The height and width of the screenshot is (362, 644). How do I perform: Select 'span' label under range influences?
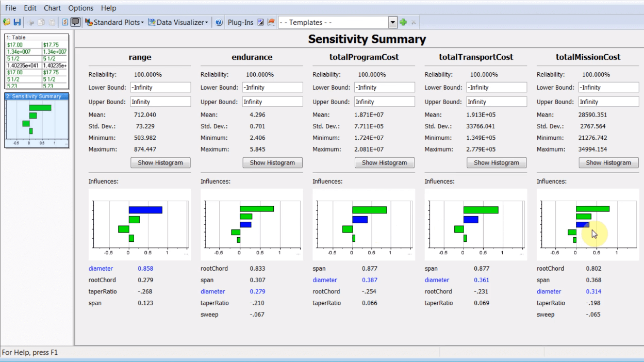[x=95, y=303]
